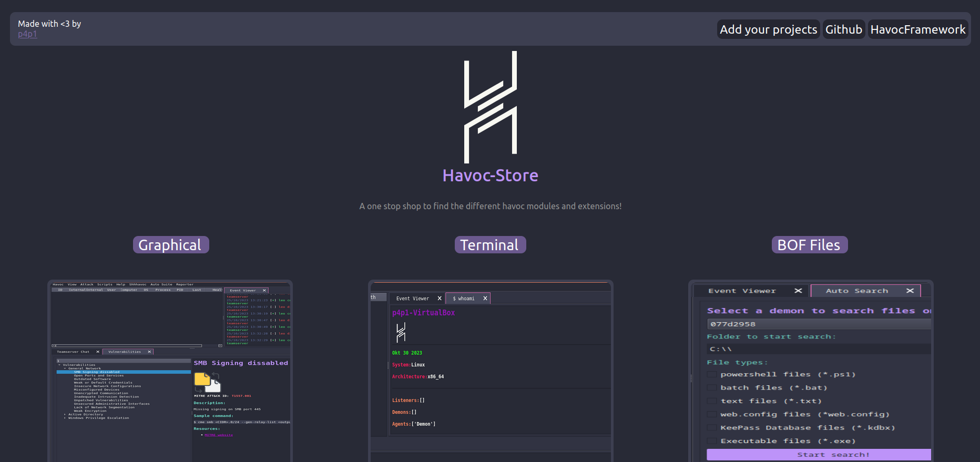Click X on Event Viewer tab in BOF preview
This screenshot has height=462, width=980.
coord(798,291)
